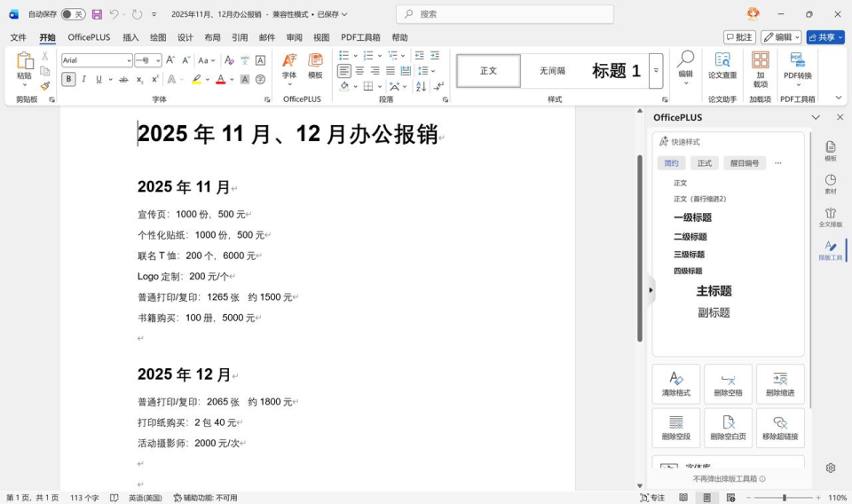Click the Save icon in the title bar
This screenshot has width=852, height=504.
click(x=97, y=14)
